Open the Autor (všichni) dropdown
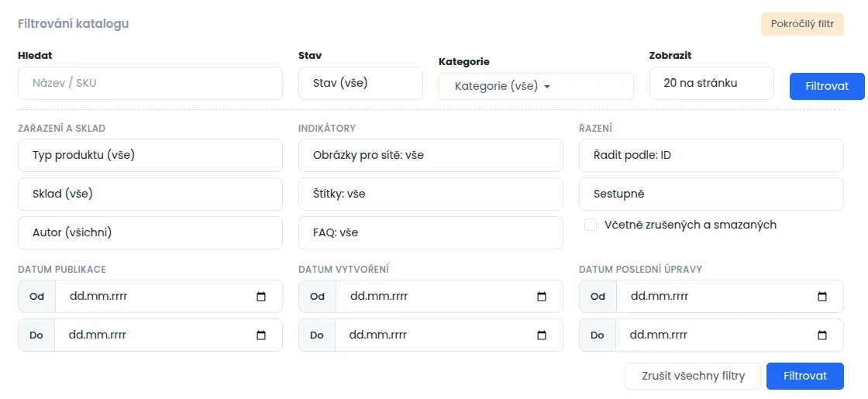The width and height of the screenshot is (868, 399). point(150,233)
